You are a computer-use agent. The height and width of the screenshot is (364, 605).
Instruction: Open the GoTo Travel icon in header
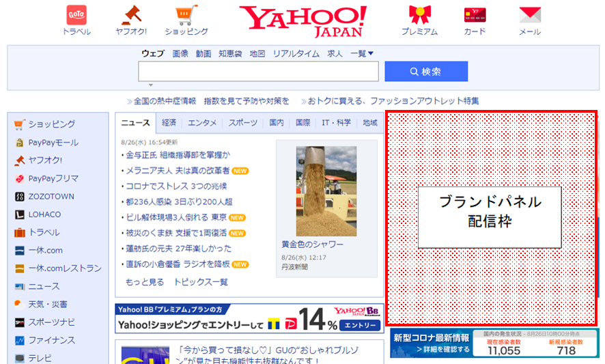(x=76, y=15)
